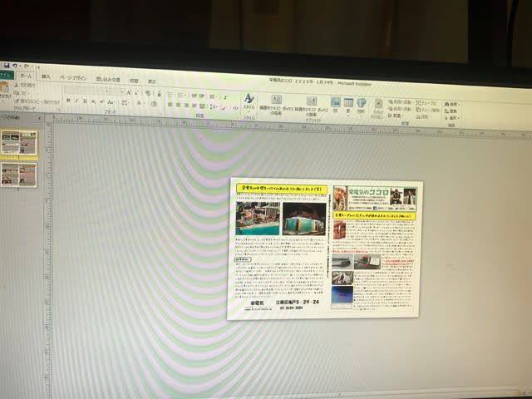Toggle underline formatting
The width and height of the screenshot is (532, 399).
pos(85,101)
